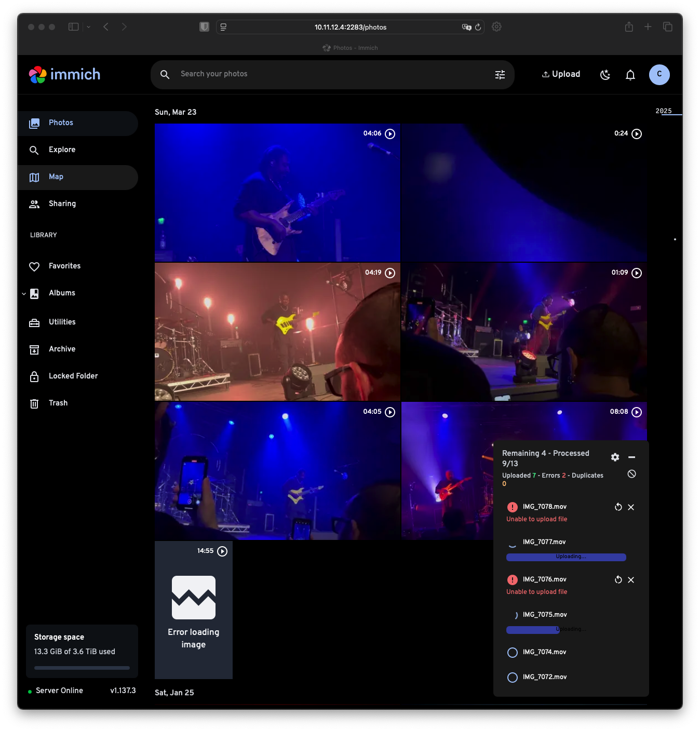Open Utilities in the sidebar
This screenshot has width=700, height=731.
point(78,322)
